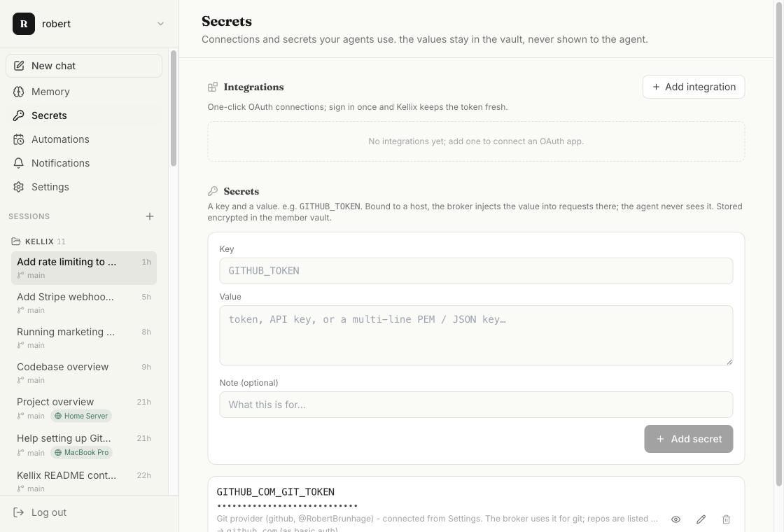Click the Integrations section grid icon
Screen dimensions: 784x532
click(213, 87)
